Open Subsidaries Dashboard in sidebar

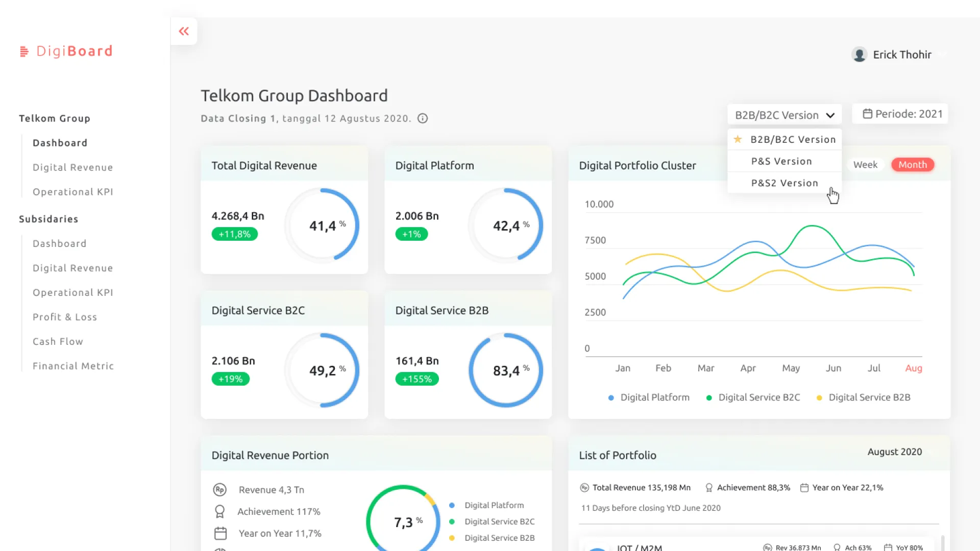[x=59, y=243]
